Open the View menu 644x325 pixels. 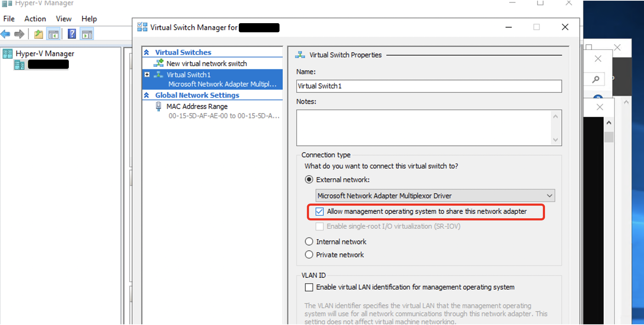pyautogui.click(x=64, y=19)
